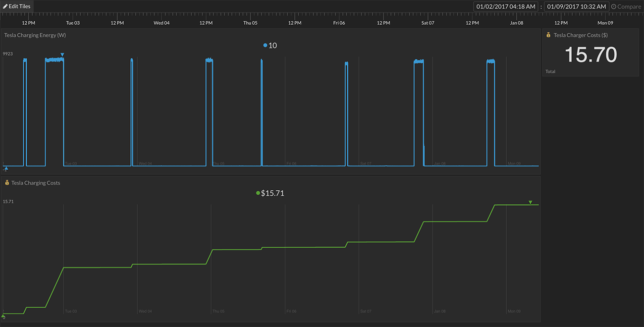Click the blue max marker triangle on energy chart

tap(62, 54)
